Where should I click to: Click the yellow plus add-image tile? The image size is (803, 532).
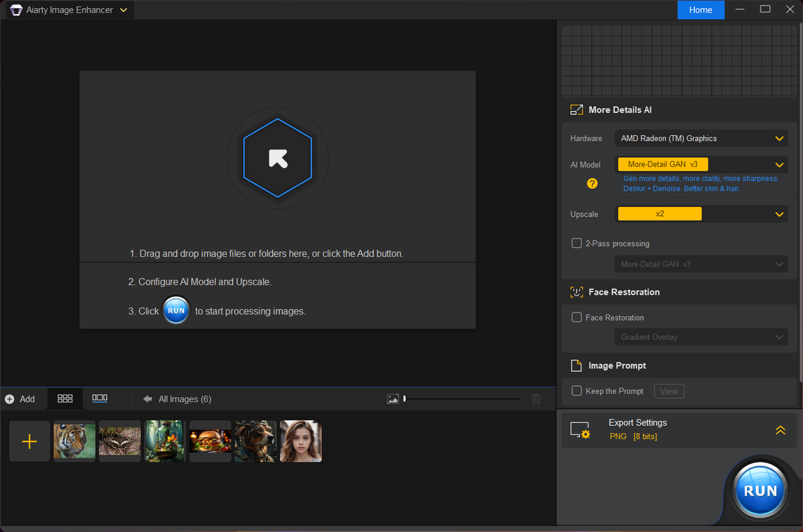29,441
